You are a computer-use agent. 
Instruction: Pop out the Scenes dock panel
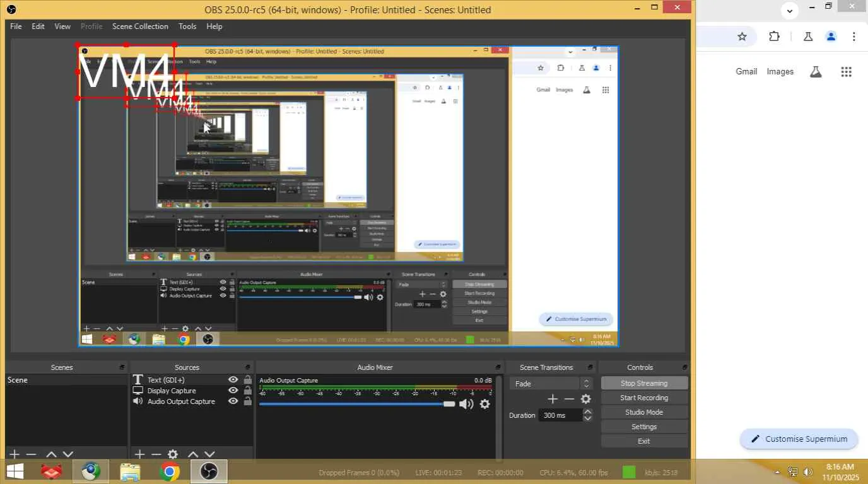point(122,367)
